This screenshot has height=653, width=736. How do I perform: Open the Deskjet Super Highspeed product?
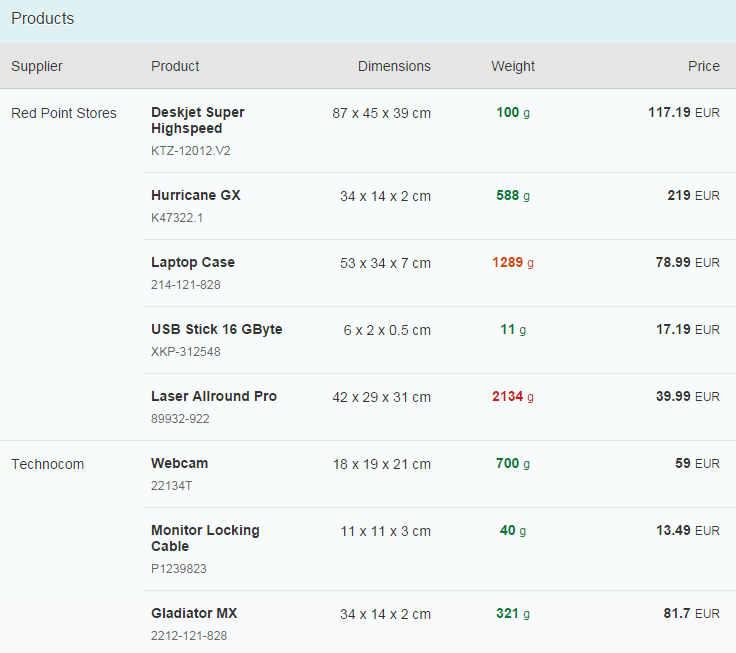click(x=198, y=120)
